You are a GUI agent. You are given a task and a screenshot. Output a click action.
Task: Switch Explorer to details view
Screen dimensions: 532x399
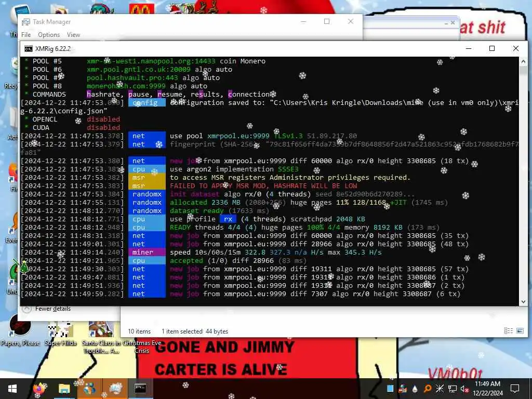click(x=508, y=331)
